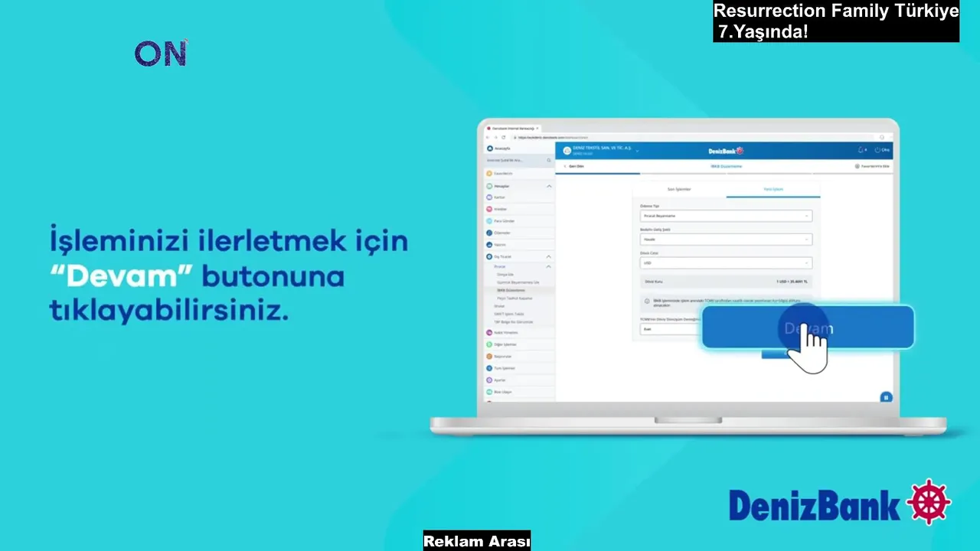Select Peşin Teslim Kapama in sidebar

pyautogui.click(x=514, y=298)
